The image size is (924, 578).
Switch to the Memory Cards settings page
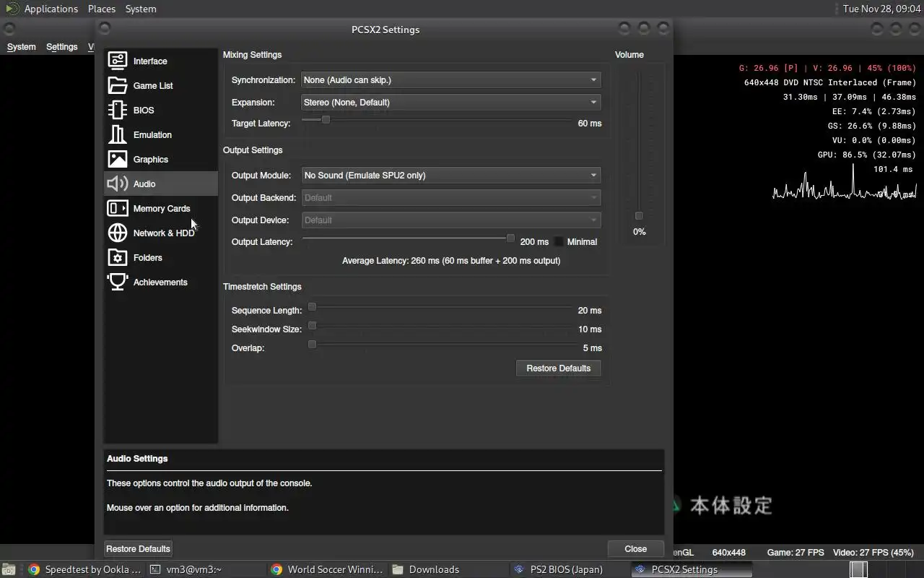tap(161, 208)
